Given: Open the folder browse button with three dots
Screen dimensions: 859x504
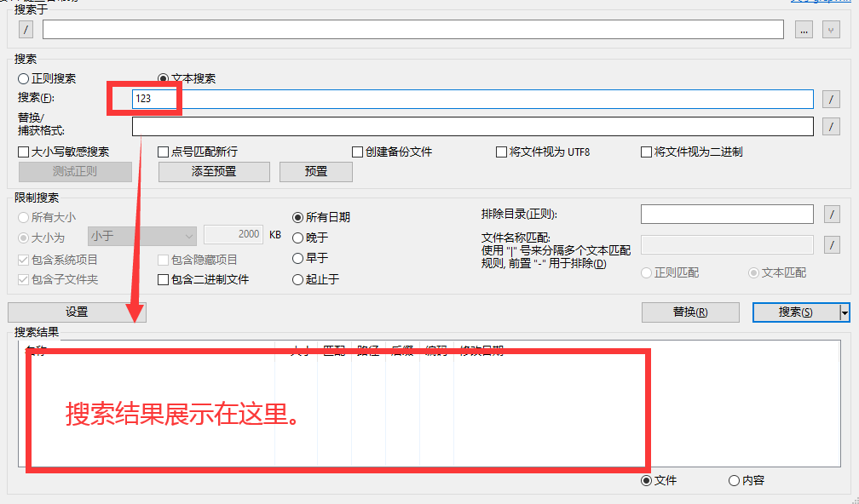Looking at the screenshot, I should [x=804, y=30].
